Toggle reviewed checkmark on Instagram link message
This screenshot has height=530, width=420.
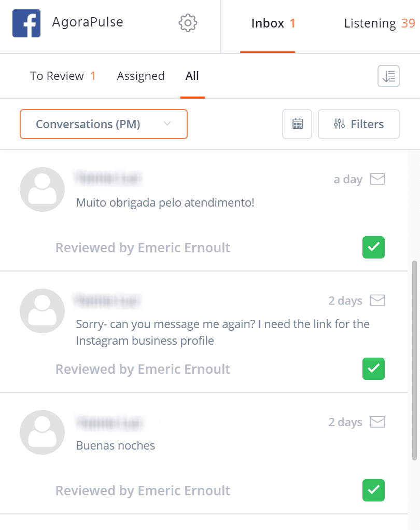pyautogui.click(x=373, y=369)
